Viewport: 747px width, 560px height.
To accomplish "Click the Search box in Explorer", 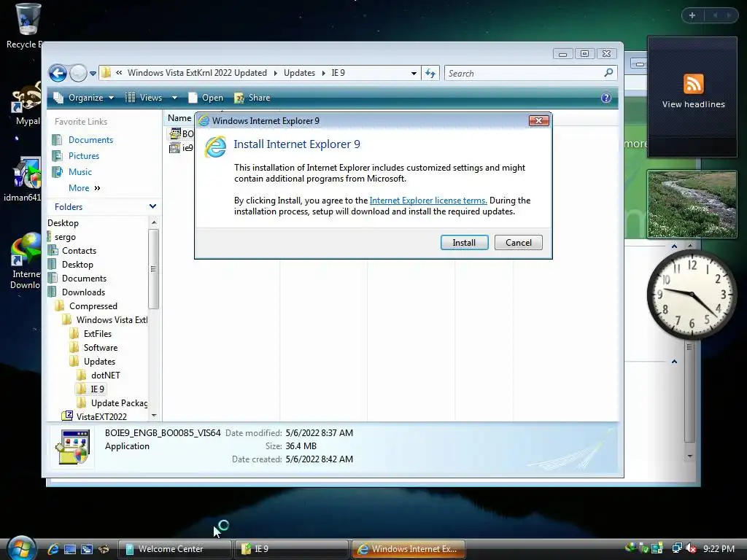I will pyautogui.click(x=524, y=74).
